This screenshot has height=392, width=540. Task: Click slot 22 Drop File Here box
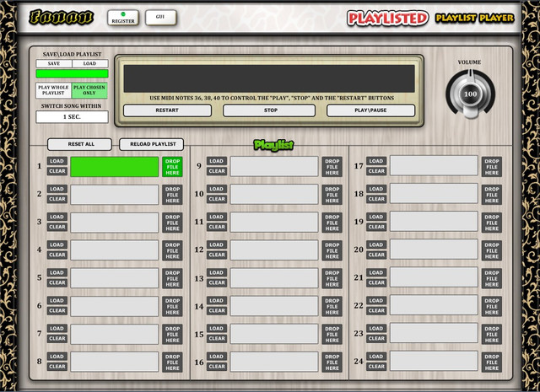pyautogui.click(x=491, y=306)
